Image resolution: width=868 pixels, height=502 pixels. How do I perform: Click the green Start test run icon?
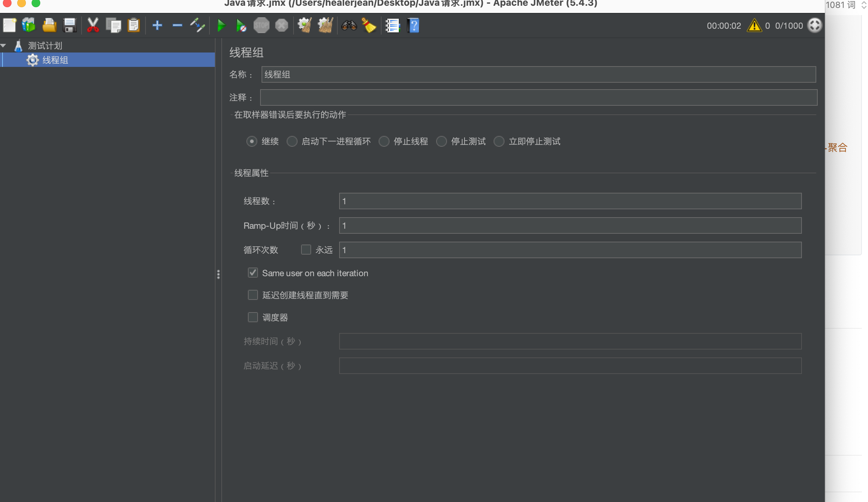pyautogui.click(x=221, y=26)
